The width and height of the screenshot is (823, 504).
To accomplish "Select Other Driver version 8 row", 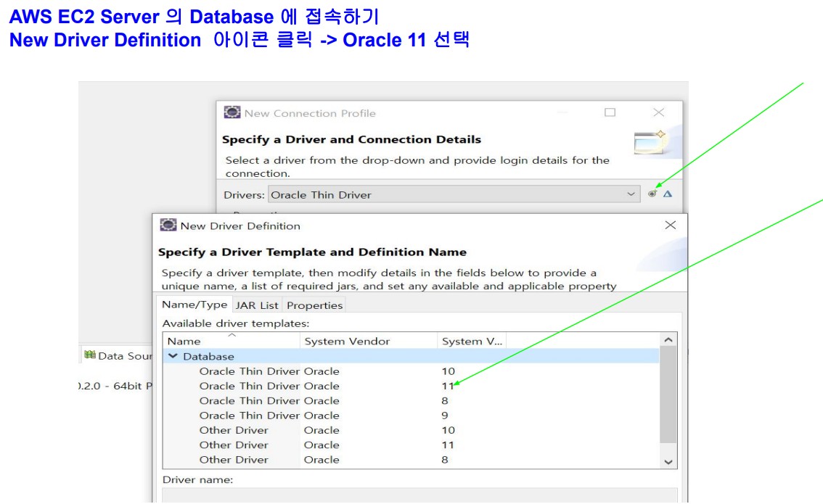I will tap(411, 460).
